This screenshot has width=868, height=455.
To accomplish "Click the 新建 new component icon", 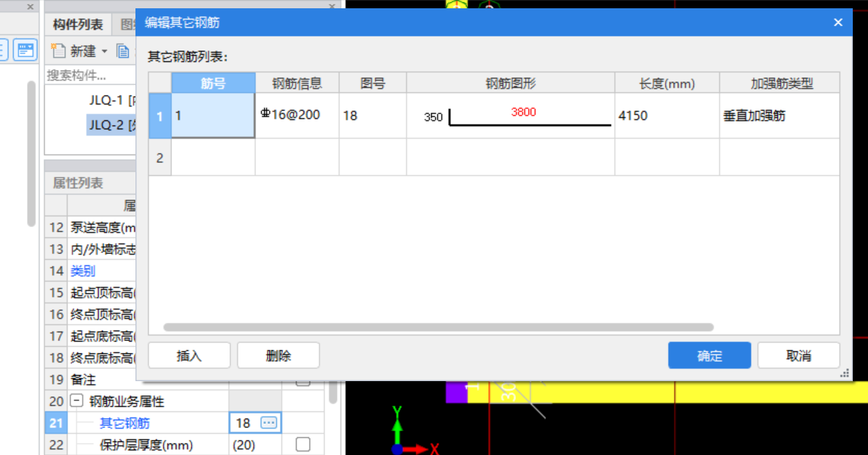I will [59, 50].
